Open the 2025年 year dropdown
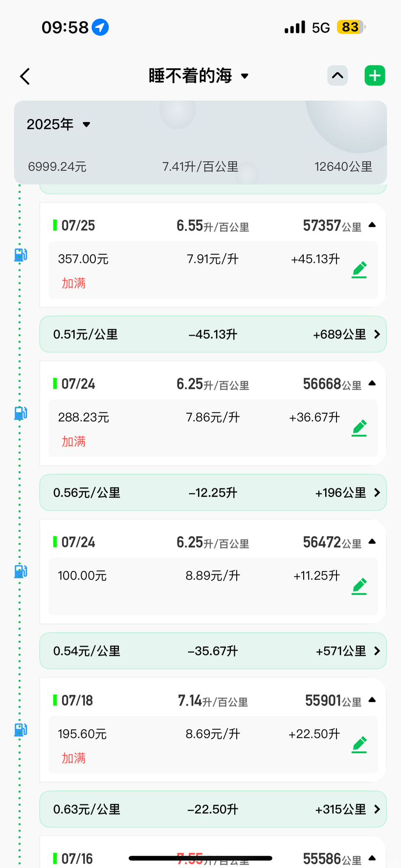This screenshot has width=401, height=868. (59, 125)
